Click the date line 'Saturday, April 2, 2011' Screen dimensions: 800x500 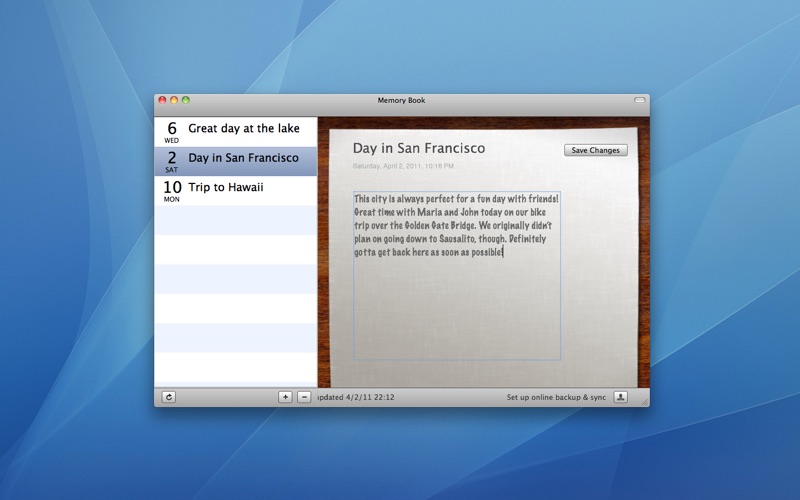point(403,166)
